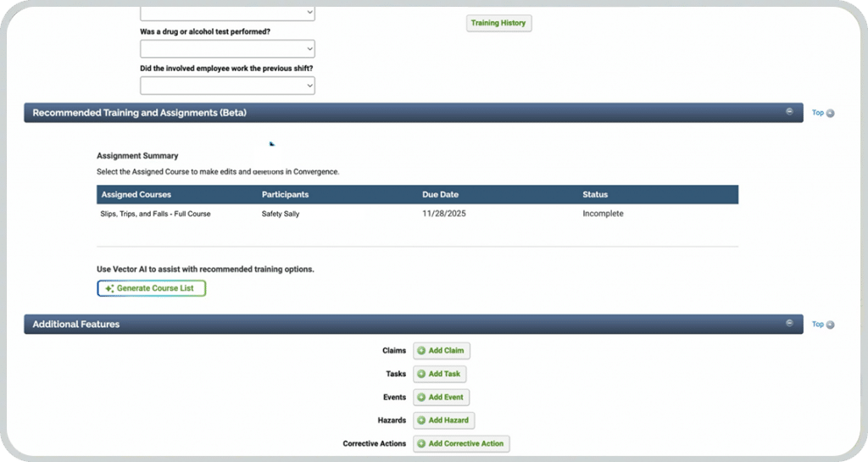Open the topmost partially visible dropdown
This screenshot has width=868, height=462.
(227, 12)
